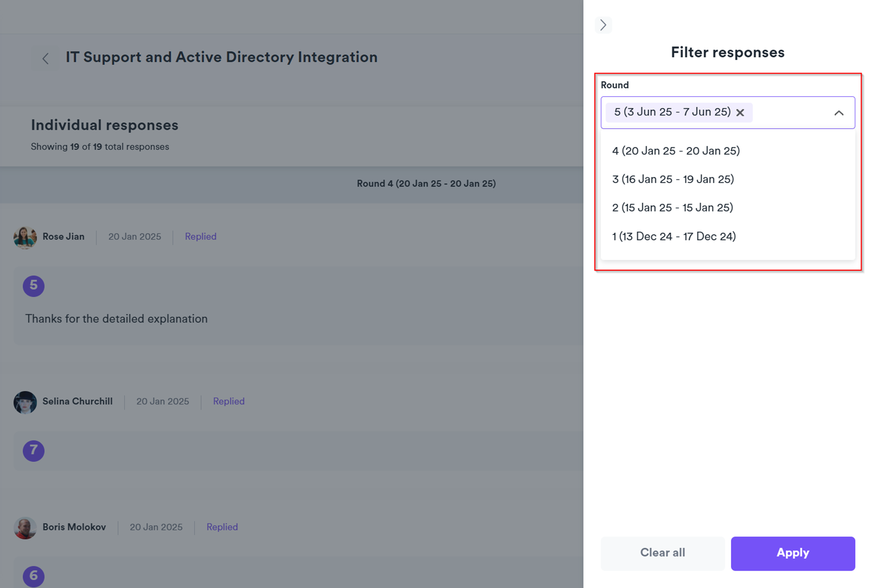This screenshot has width=870, height=588.
Task: Choose round 2 (15 Jan 25) option
Action: tap(672, 207)
